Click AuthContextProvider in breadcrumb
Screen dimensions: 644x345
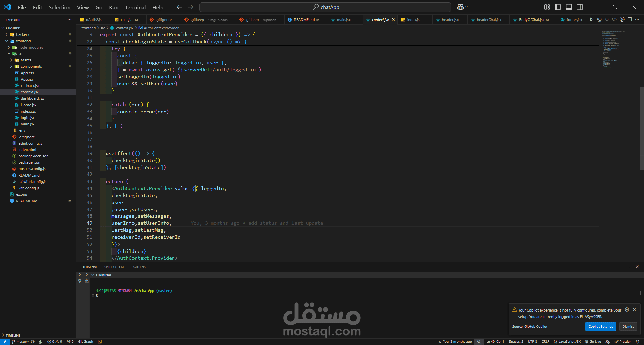pos(161,28)
